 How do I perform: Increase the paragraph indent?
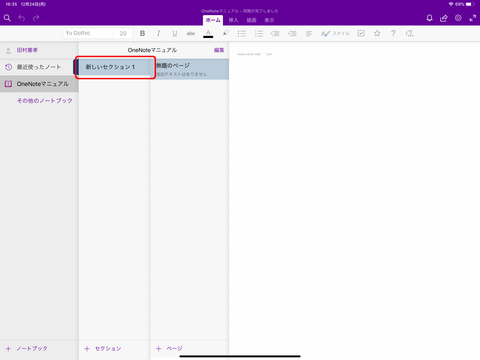pyautogui.click(x=292, y=33)
